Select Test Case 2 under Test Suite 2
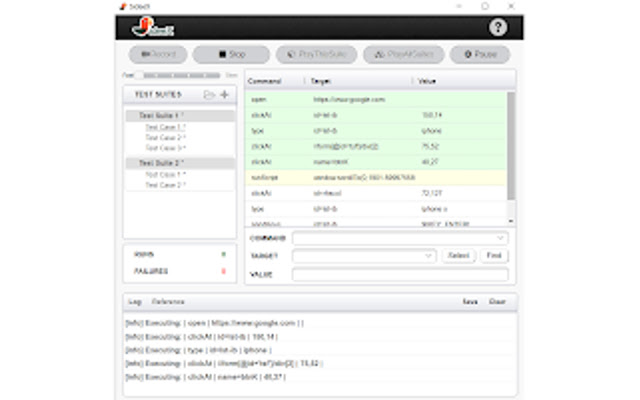 coord(165,185)
